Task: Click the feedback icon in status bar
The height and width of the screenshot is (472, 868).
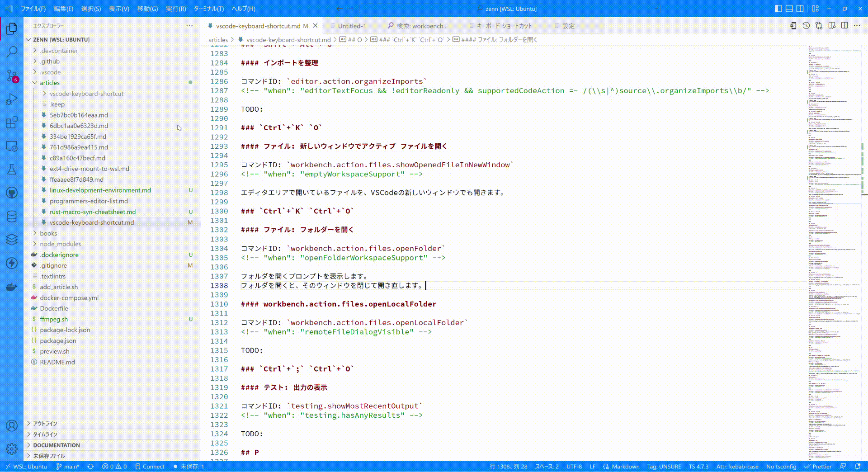Action: (843, 467)
